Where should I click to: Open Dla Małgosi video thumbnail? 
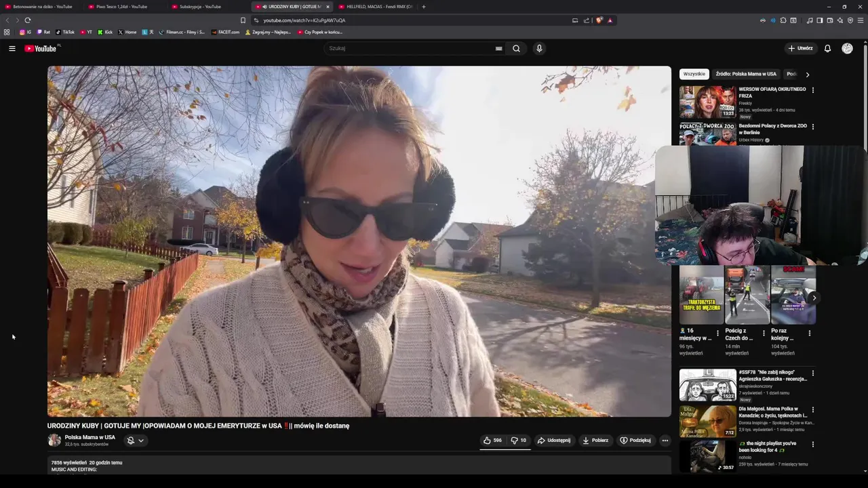pyautogui.click(x=707, y=421)
